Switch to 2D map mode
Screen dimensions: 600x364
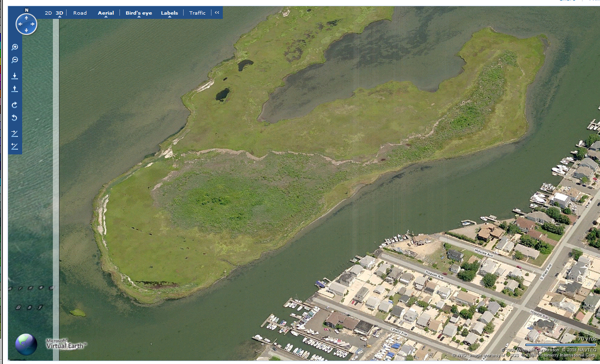(x=48, y=13)
